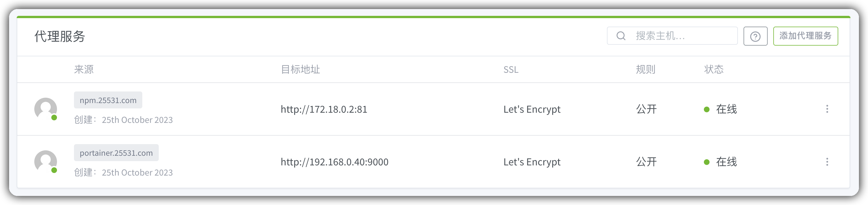Open the three-dot menu for portainer.25531.com
Image resolution: width=868 pixels, height=205 pixels.
tap(827, 162)
